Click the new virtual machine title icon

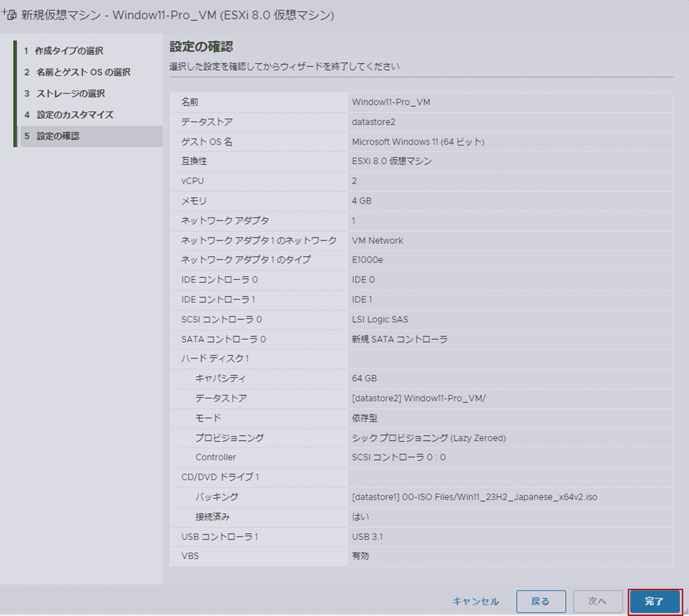tap(10, 14)
